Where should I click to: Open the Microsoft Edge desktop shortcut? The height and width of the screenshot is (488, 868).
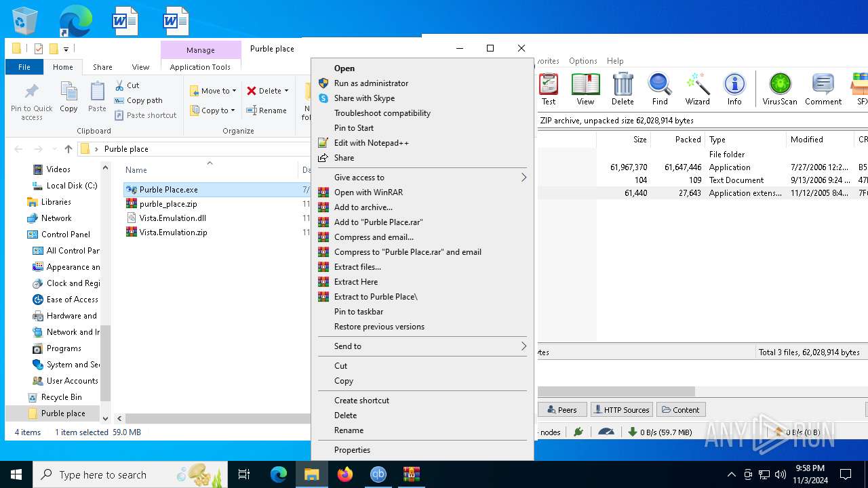click(75, 21)
